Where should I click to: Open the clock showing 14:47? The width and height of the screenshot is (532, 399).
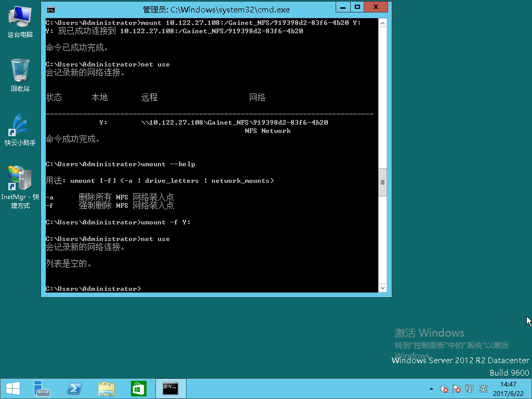508,389
